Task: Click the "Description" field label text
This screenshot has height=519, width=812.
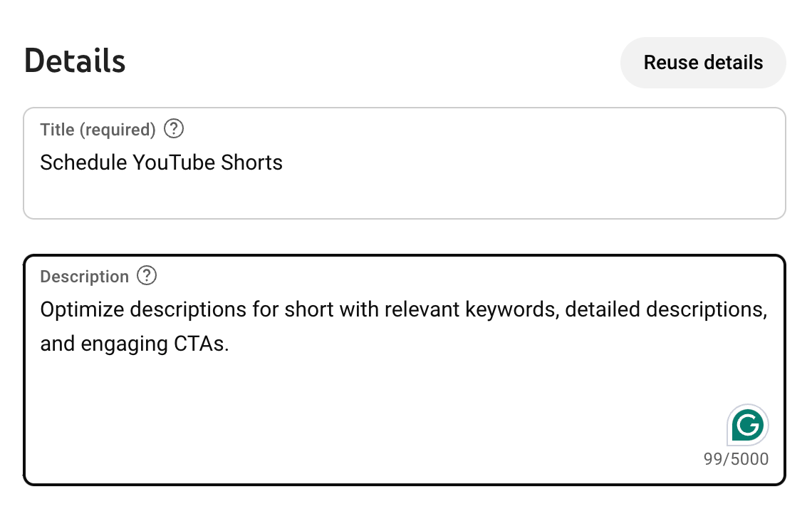Action: 85,277
